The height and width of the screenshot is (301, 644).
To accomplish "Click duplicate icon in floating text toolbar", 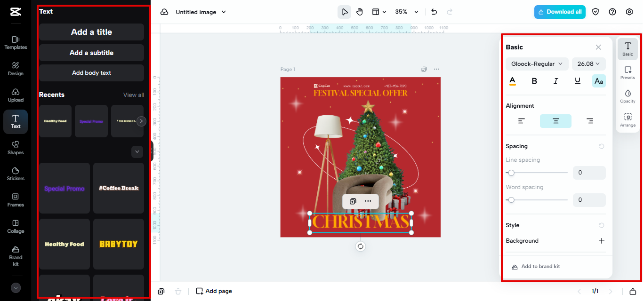I will [x=353, y=201].
